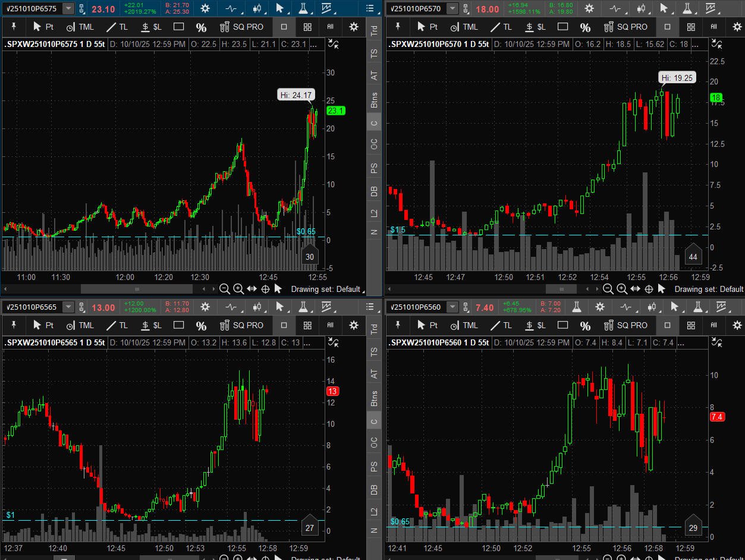
Task: Select the TL trendline tool in P6565 panel
Action: (117, 325)
